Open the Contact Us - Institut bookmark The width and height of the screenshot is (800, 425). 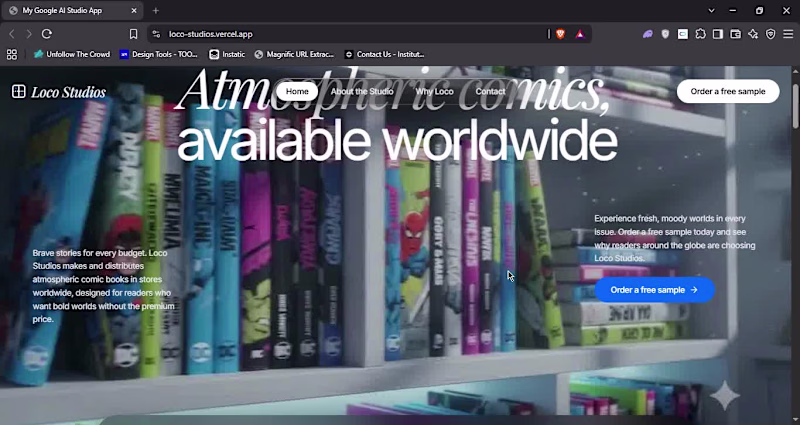384,54
